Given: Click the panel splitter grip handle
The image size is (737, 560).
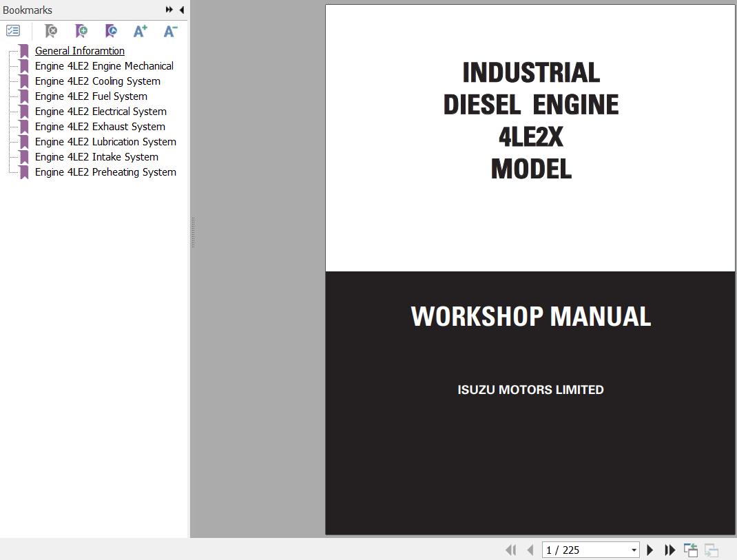Looking at the screenshot, I should (x=193, y=232).
